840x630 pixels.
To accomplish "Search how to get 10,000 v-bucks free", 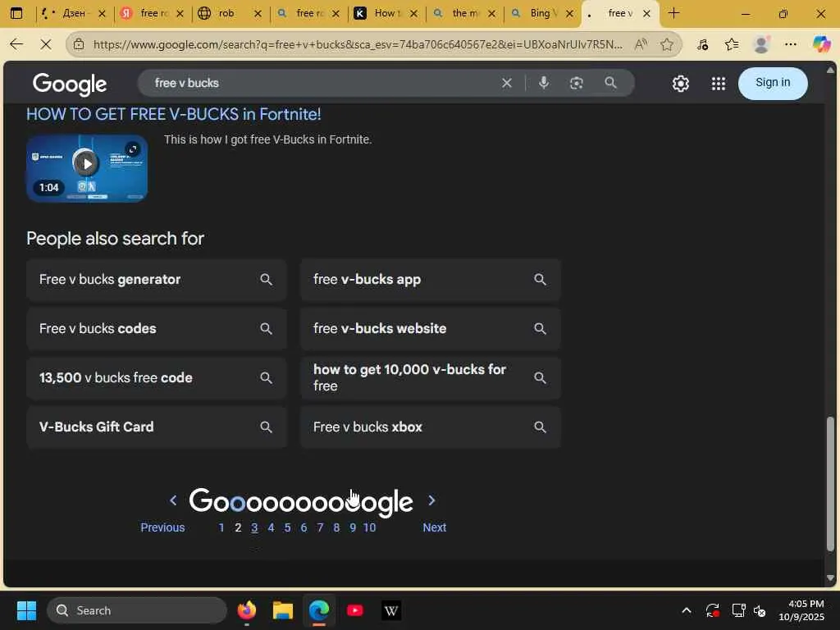I will pyautogui.click(x=430, y=377).
